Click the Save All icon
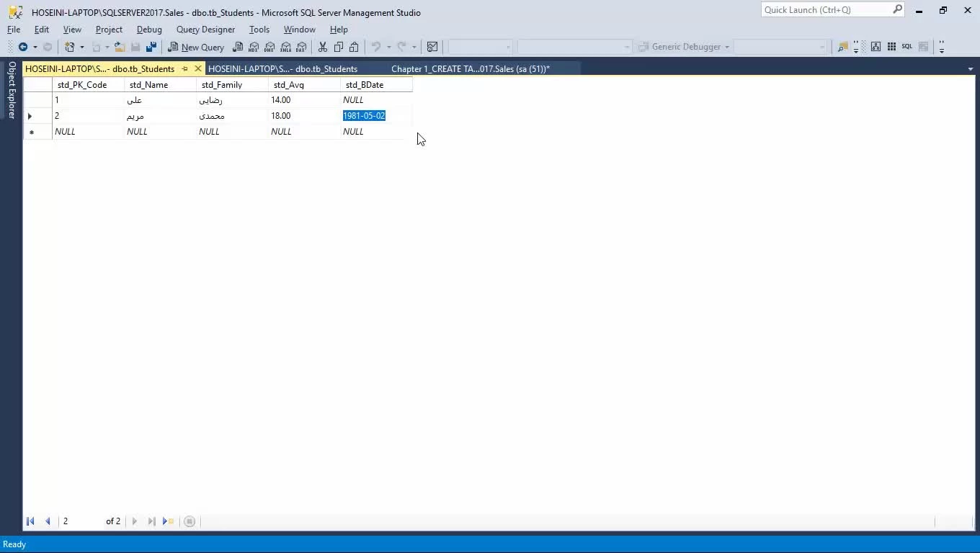Image resolution: width=980 pixels, height=553 pixels. (x=151, y=47)
